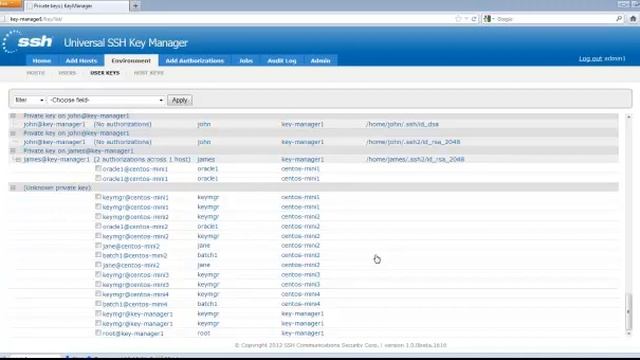Reload the page with the refresh icon
Image resolution: width=640 pixels, height=360 pixels.
[x=474, y=19]
